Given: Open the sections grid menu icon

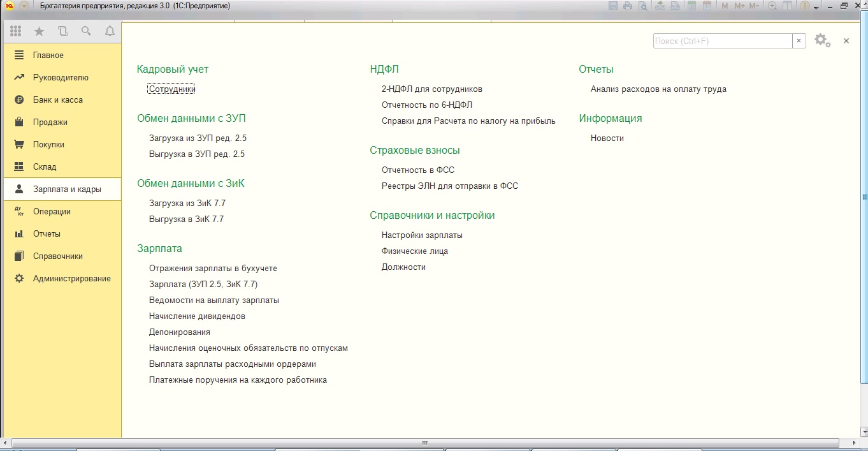Looking at the screenshot, I should coord(16,31).
